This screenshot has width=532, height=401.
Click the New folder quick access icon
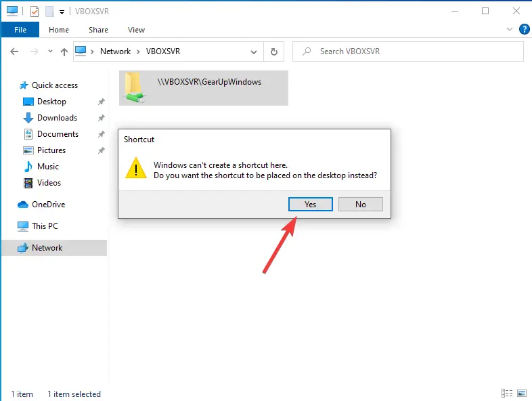click(x=49, y=12)
